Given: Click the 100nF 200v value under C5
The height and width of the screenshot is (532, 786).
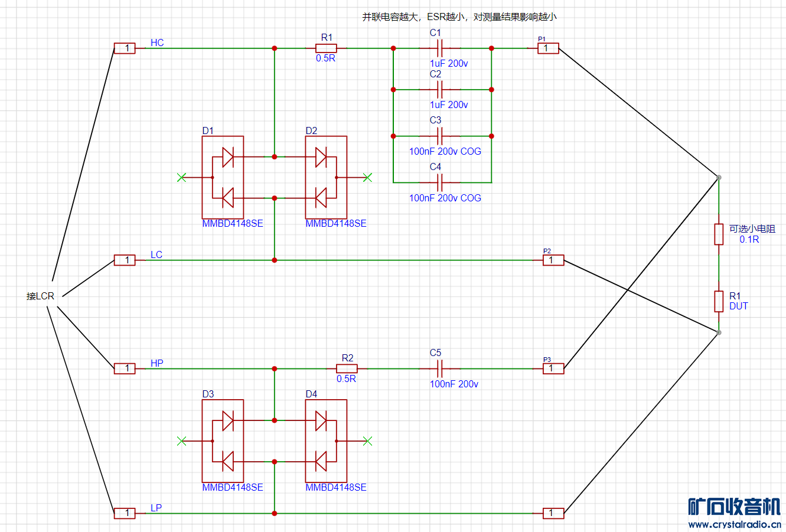Looking at the screenshot, I should point(454,384).
